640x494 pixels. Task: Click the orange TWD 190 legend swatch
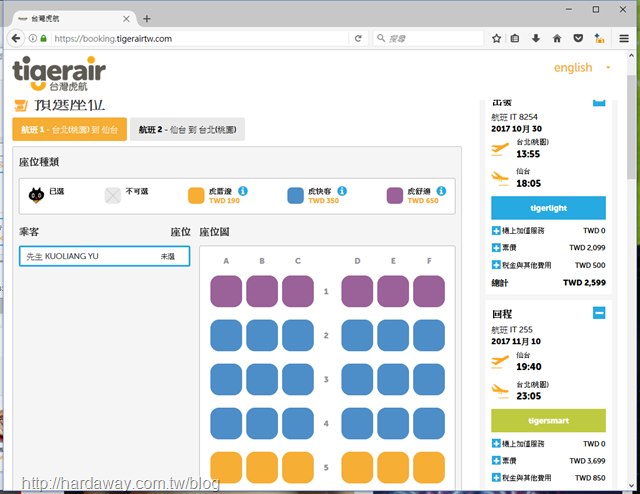point(196,196)
